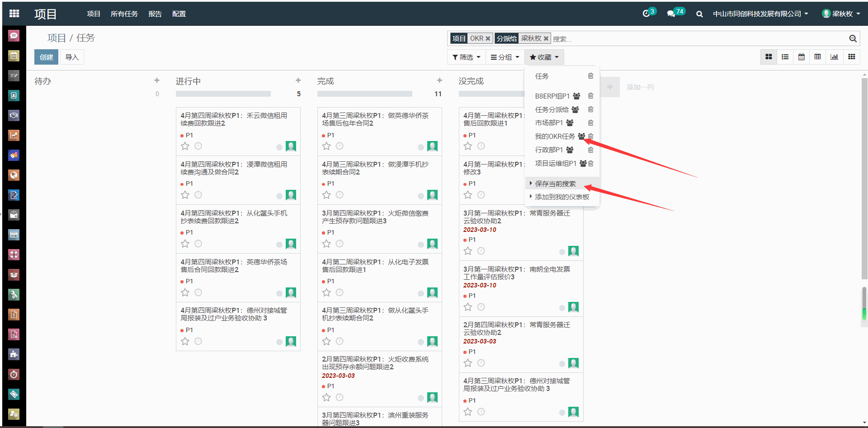Switch to calendar view icon
The width and height of the screenshot is (868, 428).
[x=801, y=57]
